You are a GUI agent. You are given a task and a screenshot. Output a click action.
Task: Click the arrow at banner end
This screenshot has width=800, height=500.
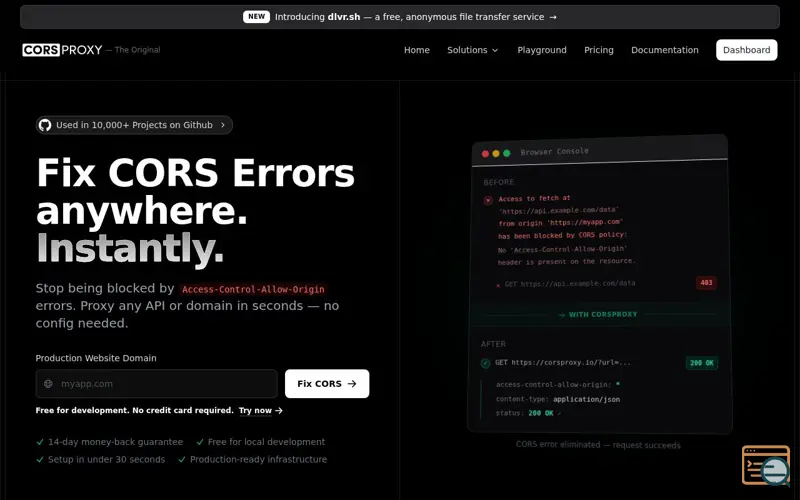(553, 17)
